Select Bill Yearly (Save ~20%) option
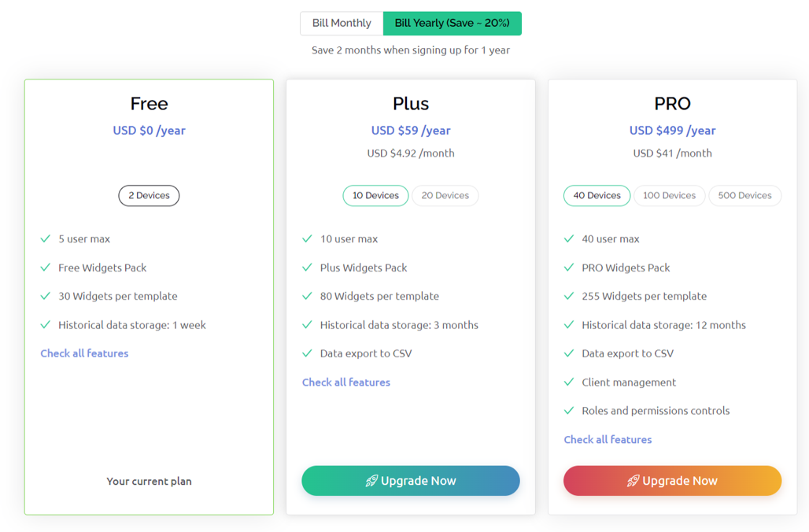 [452, 24]
